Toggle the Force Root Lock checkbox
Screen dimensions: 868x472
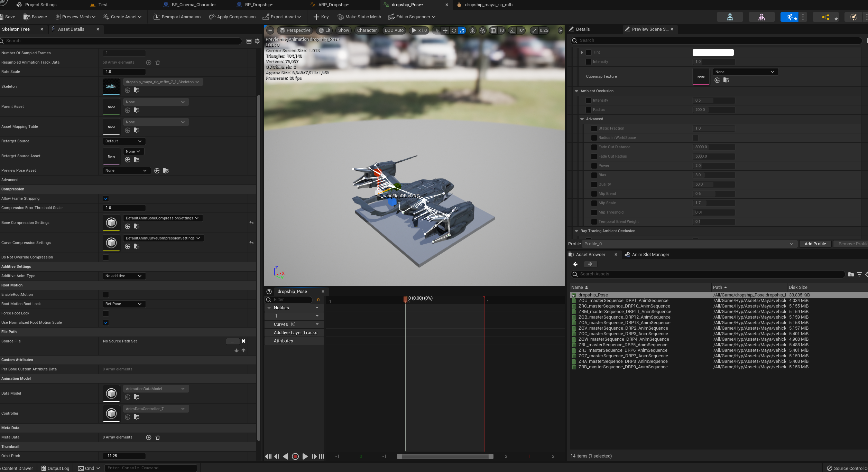[106, 313]
